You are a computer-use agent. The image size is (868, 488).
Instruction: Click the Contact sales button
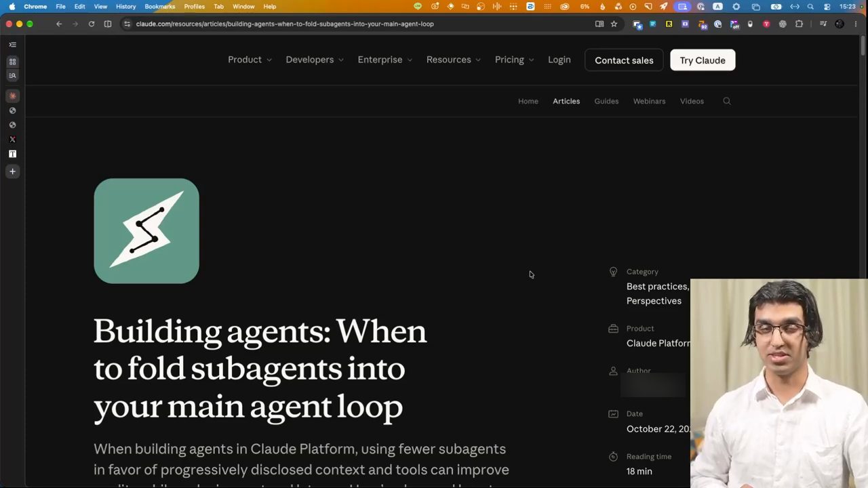point(624,60)
